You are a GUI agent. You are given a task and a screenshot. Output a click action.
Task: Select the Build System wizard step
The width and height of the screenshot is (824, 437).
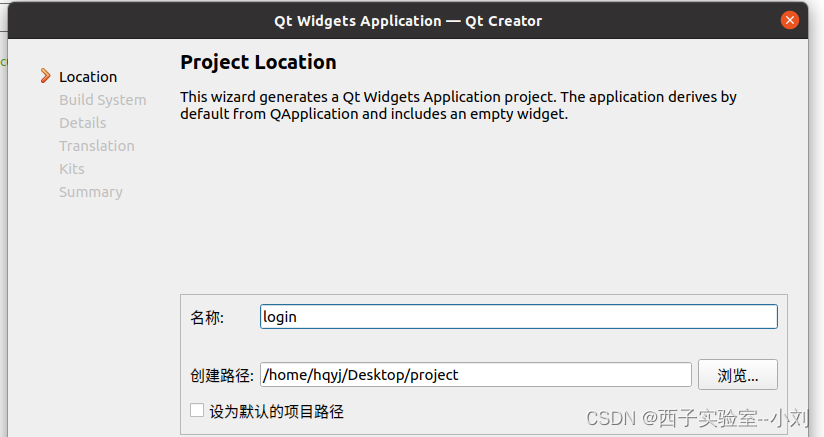pos(102,100)
